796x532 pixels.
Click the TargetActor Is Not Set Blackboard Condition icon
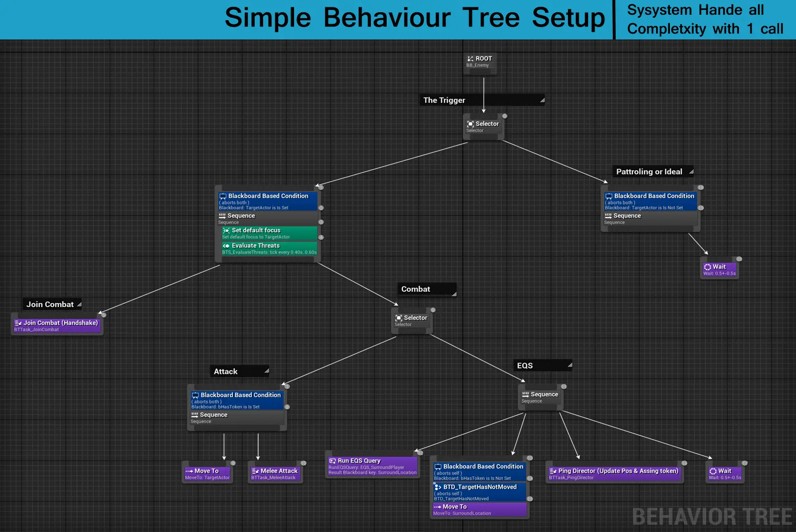pyautogui.click(x=609, y=196)
